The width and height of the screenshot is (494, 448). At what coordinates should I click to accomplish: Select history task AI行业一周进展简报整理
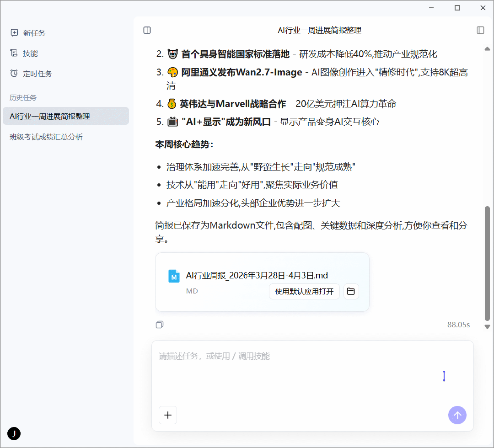click(66, 116)
